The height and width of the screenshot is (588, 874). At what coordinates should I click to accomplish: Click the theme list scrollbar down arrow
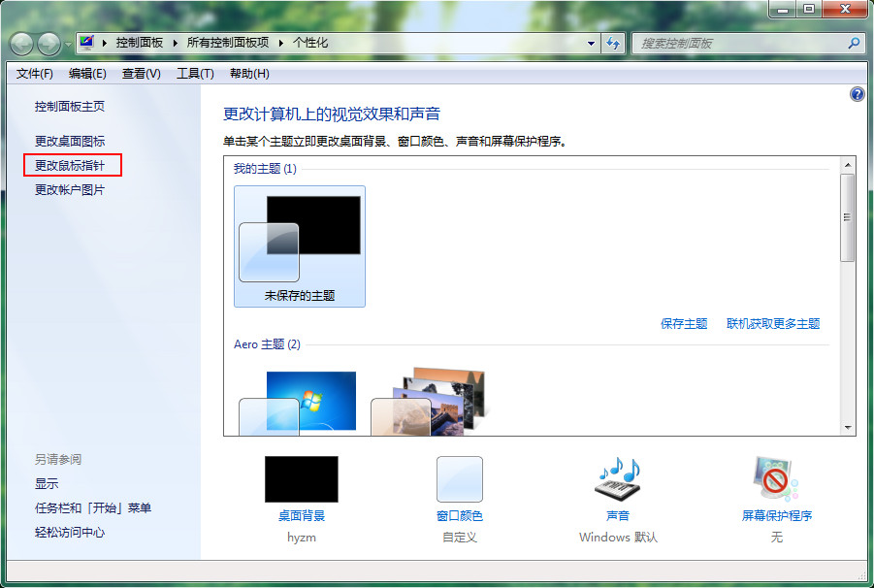click(848, 427)
